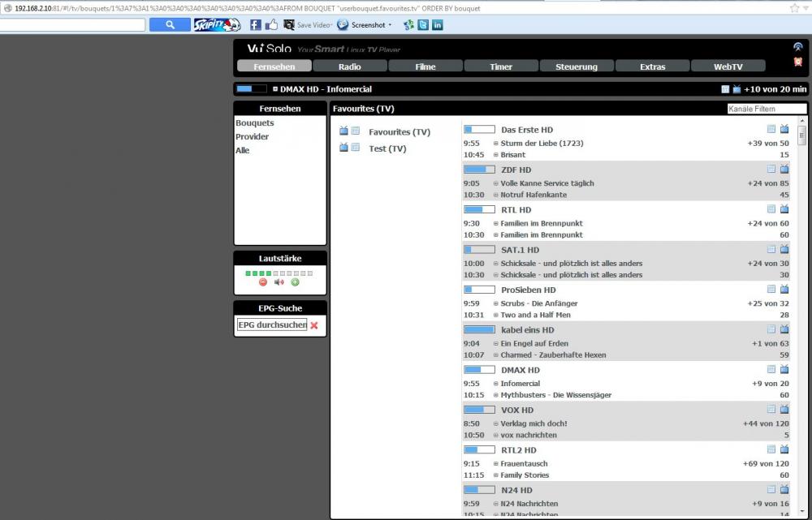
Task: Mute audio with the speaker icon
Action: coord(279,282)
